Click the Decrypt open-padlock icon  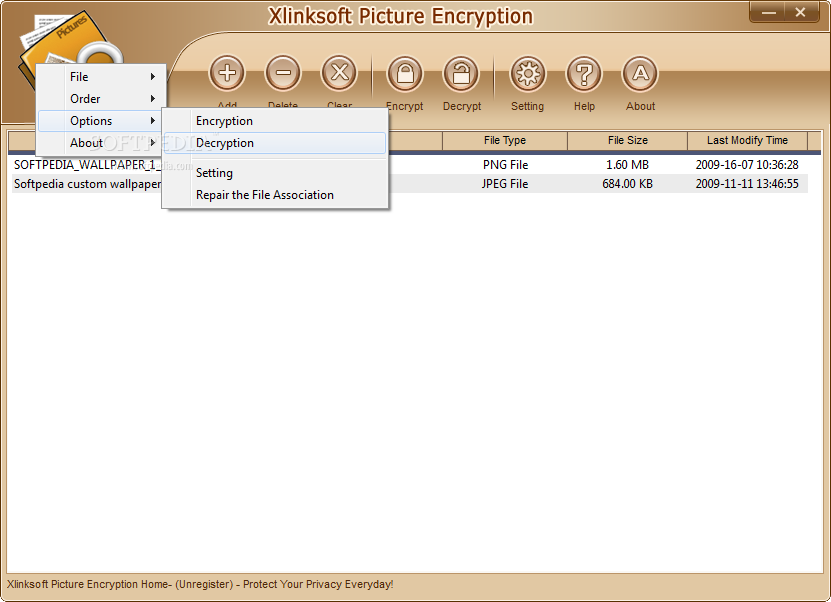(x=461, y=73)
